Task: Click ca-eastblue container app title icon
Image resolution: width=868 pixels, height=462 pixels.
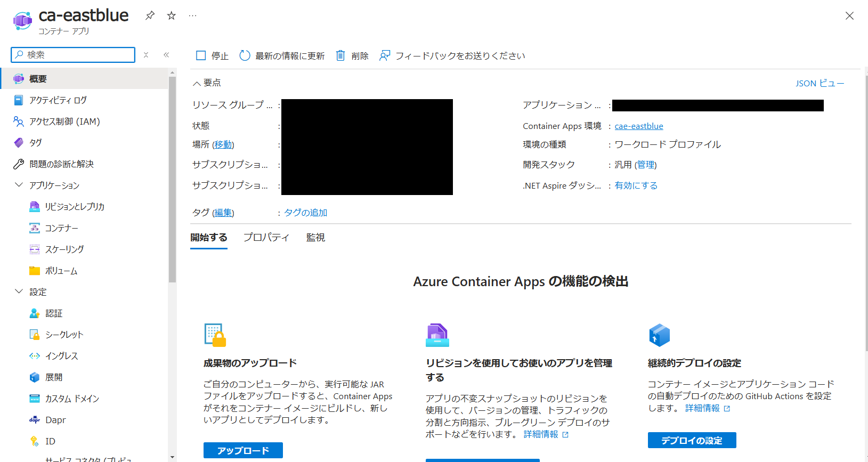Action: 23,21
